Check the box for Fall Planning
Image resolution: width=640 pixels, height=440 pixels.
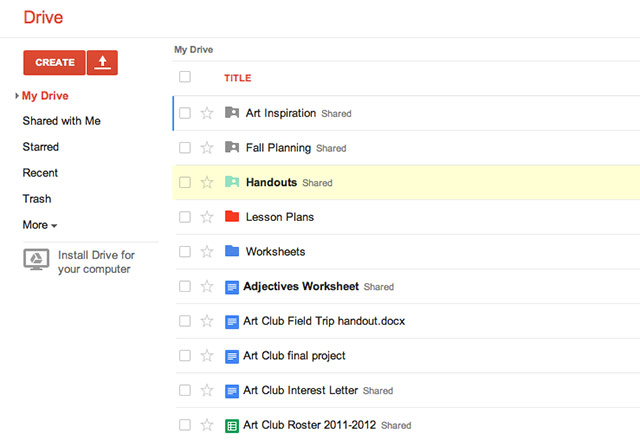pos(185,148)
